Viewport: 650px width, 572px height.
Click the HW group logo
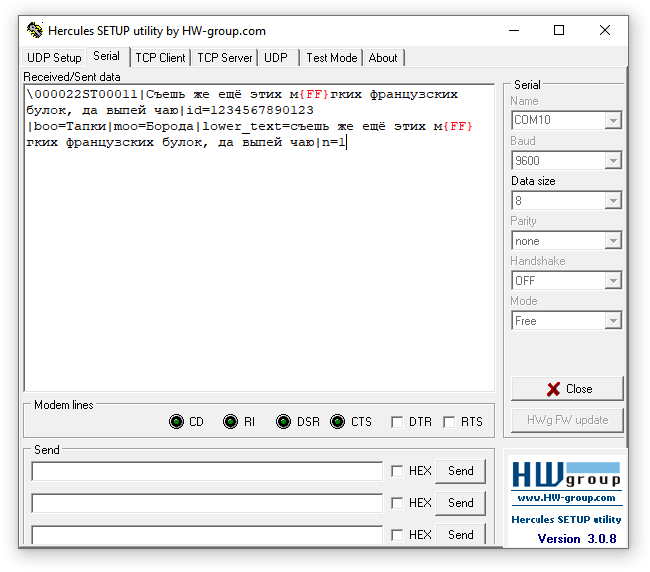click(566, 474)
